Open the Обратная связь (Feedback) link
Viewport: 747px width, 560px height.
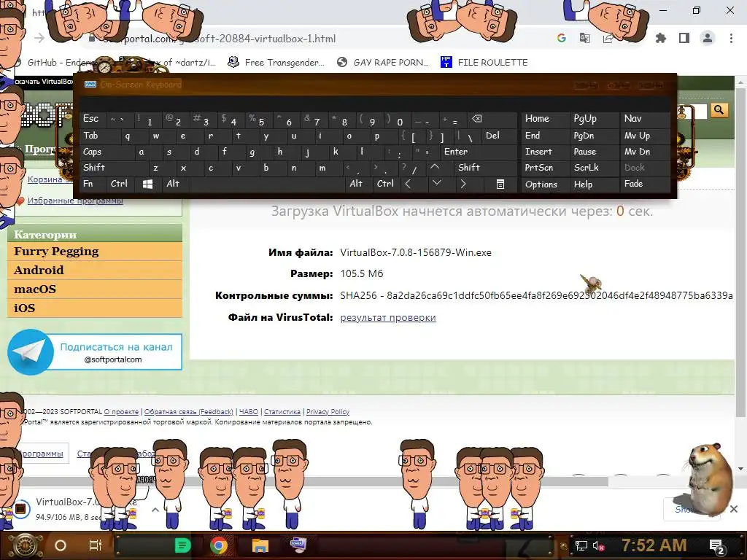189,412
